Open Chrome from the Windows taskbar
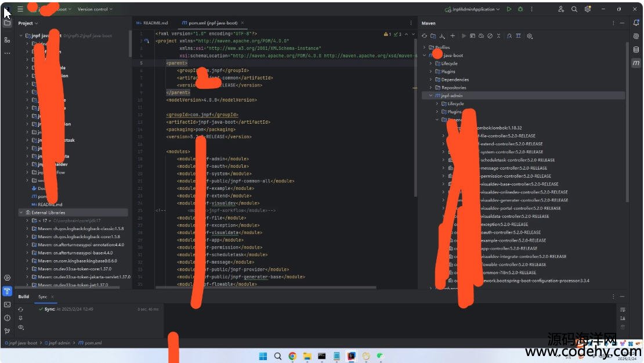This screenshot has width=644, height=363. coord(292,356)
